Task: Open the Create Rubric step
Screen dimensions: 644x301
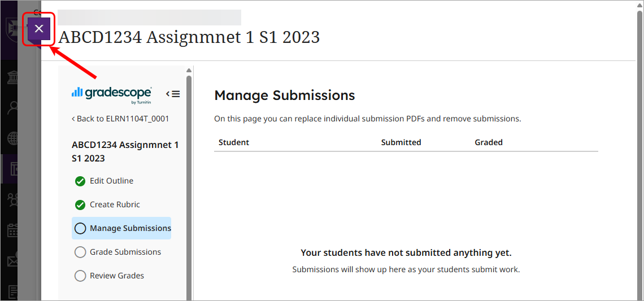Action: point(115,205)
